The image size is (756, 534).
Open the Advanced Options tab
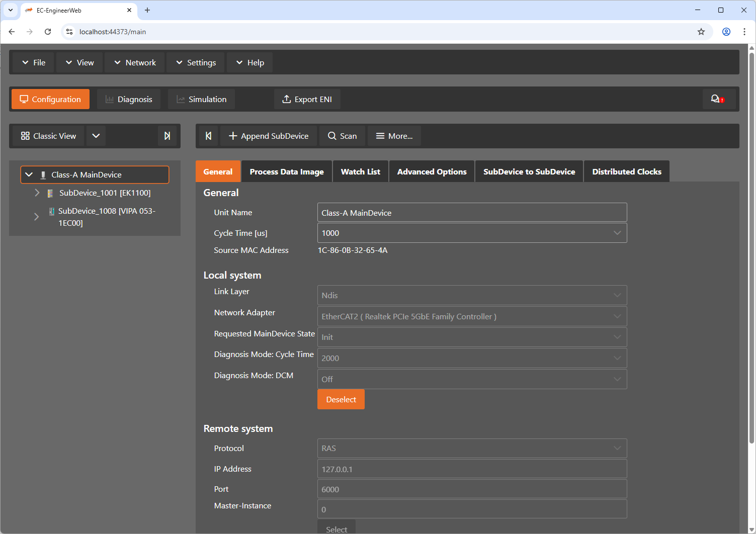[x=432, y=171]
